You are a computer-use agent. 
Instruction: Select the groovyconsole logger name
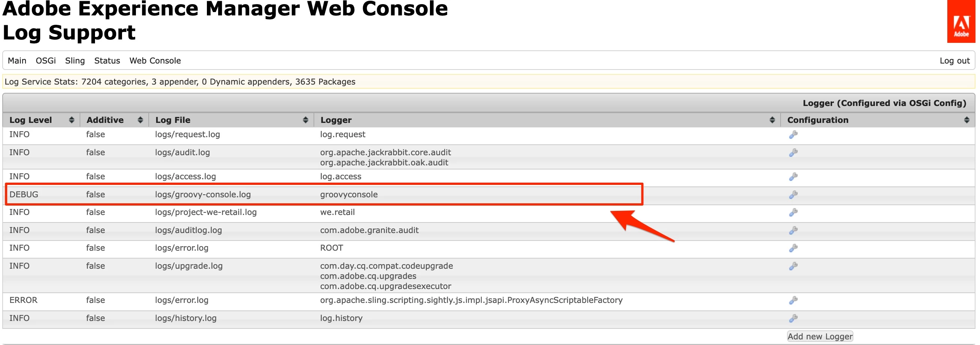pos(349,194)
